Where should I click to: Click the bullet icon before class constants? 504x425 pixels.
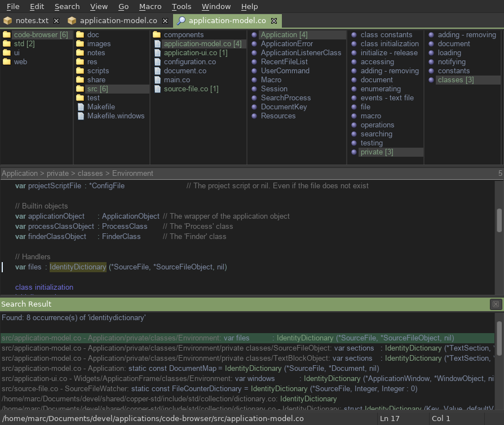point(355,34)
